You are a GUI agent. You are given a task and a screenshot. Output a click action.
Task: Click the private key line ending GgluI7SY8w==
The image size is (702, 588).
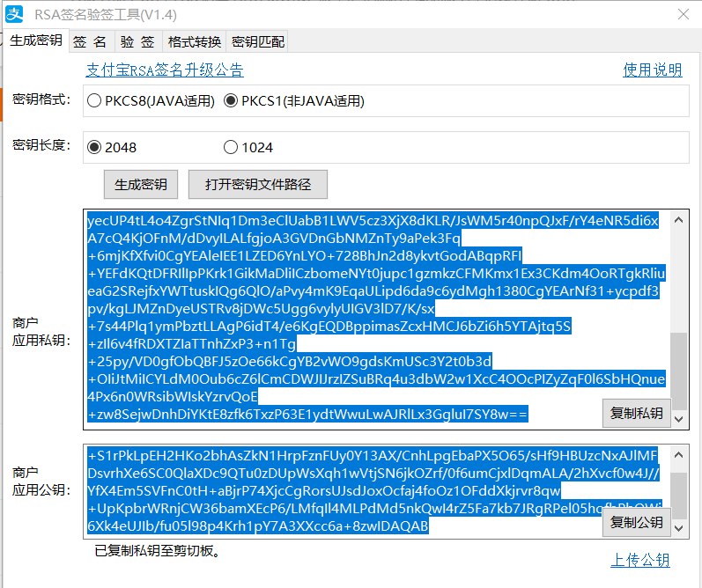(307, 414)
